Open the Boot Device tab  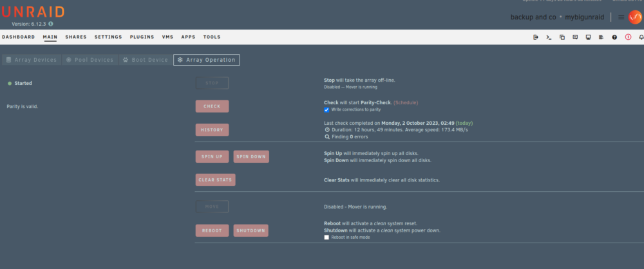click(x=146, y=60)
